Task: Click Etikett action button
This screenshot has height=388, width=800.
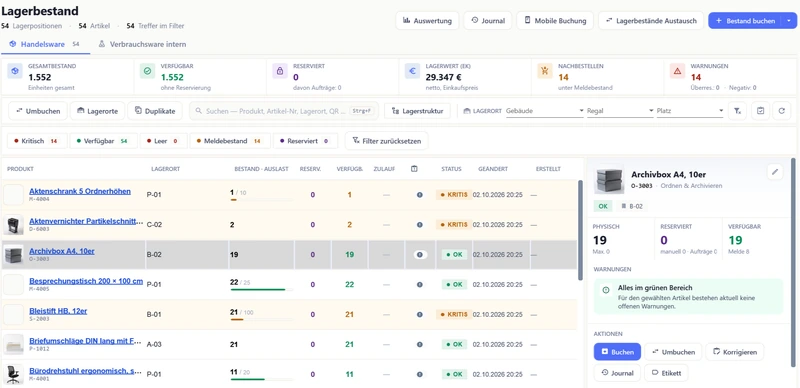Action: point(666,373)
